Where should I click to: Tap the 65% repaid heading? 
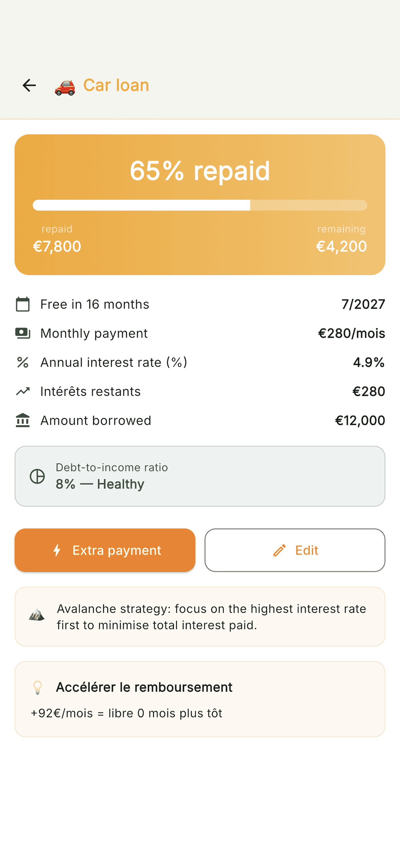click(200, 171)
